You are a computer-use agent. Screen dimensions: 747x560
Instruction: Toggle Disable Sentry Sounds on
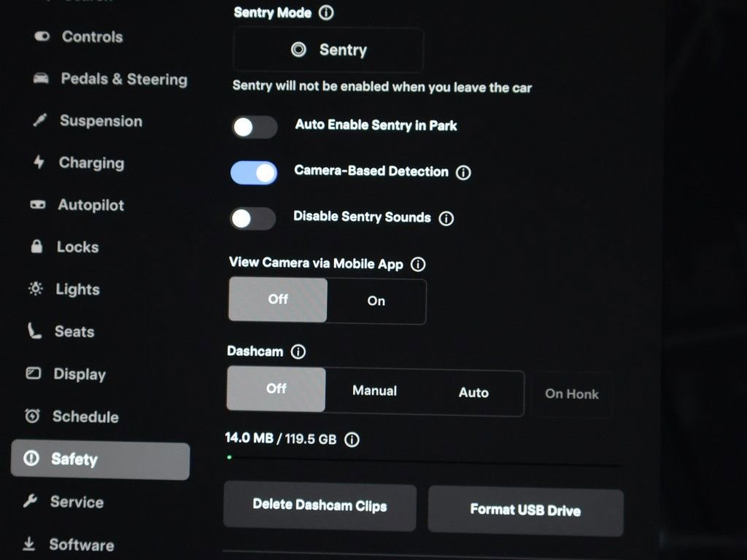click(x=252, y=219)
